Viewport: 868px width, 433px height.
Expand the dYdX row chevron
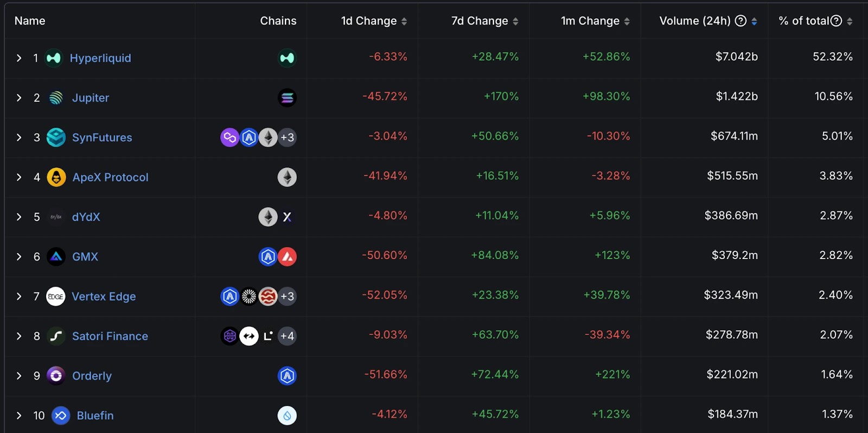click(x=19, y=217)
